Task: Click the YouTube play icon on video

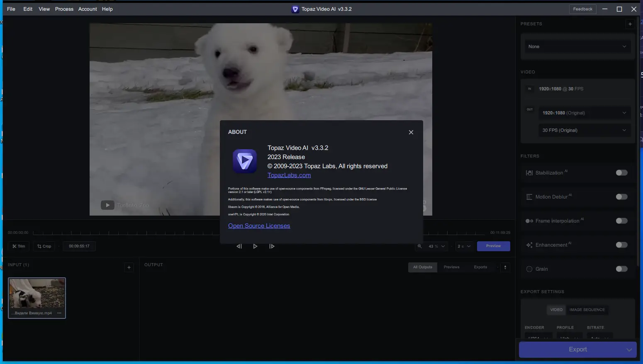Action: pyautogui.click(x=107, y=205)
